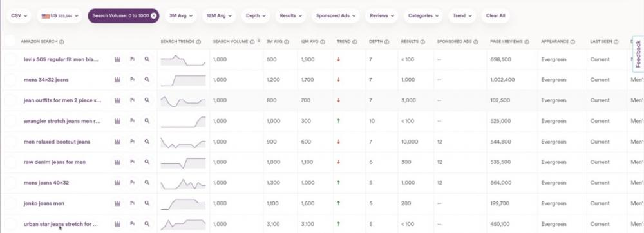Open the Reviews filter menu
Viewport: 644px width, 233px height.
381,15
